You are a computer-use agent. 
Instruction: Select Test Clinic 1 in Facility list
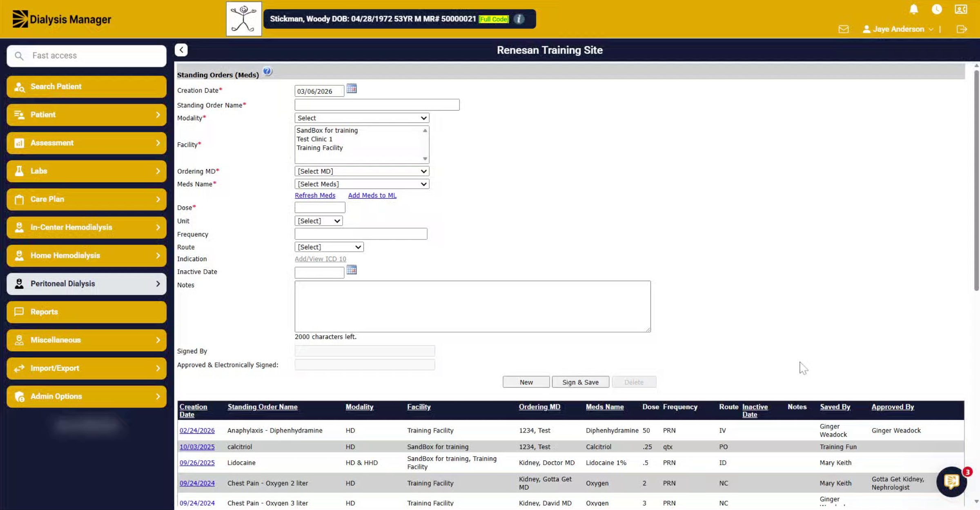tap(314, 139)
